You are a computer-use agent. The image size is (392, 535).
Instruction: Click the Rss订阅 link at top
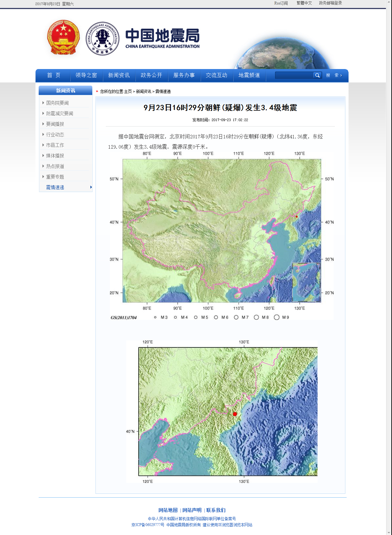(281, 3)
